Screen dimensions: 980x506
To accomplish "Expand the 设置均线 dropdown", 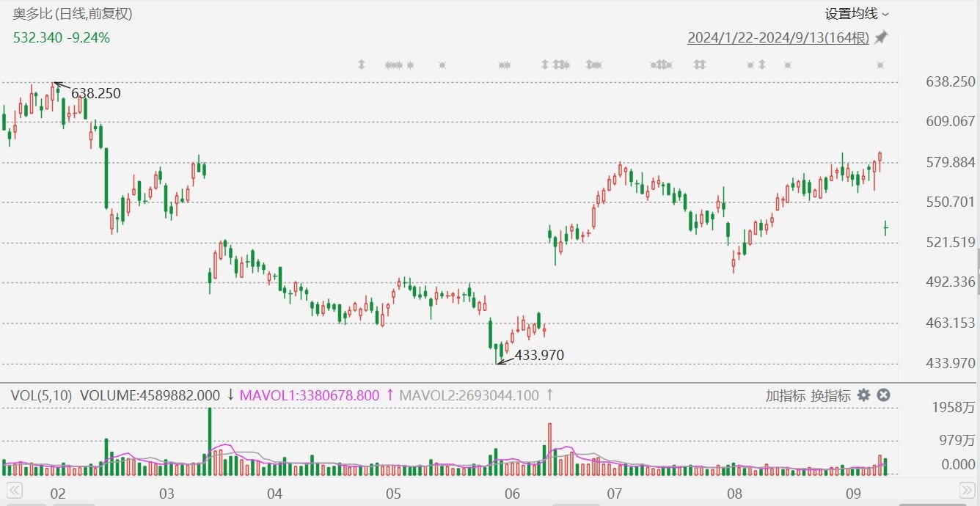I will pyautogui.click(x=856, y=14).
